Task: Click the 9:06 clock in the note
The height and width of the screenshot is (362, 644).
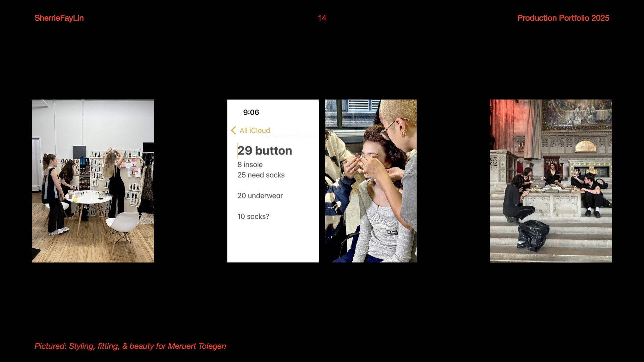Action: [x=251, y=112]
